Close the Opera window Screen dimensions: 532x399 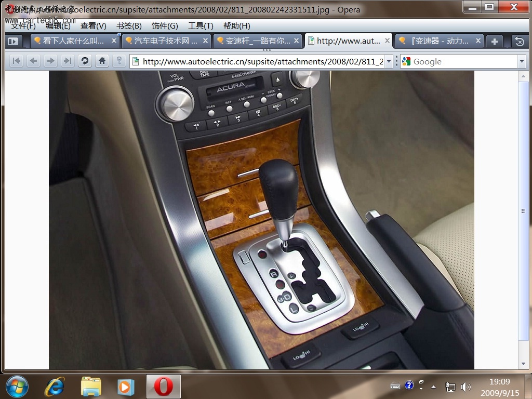pos(514,7)
